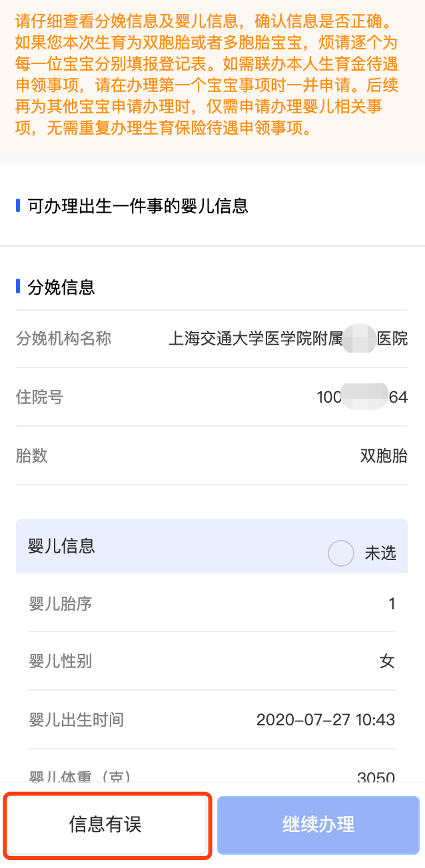The width and height of the screenshot is (425, 868).
Task: Tap the 女 gender value
Action: (387, 661)
